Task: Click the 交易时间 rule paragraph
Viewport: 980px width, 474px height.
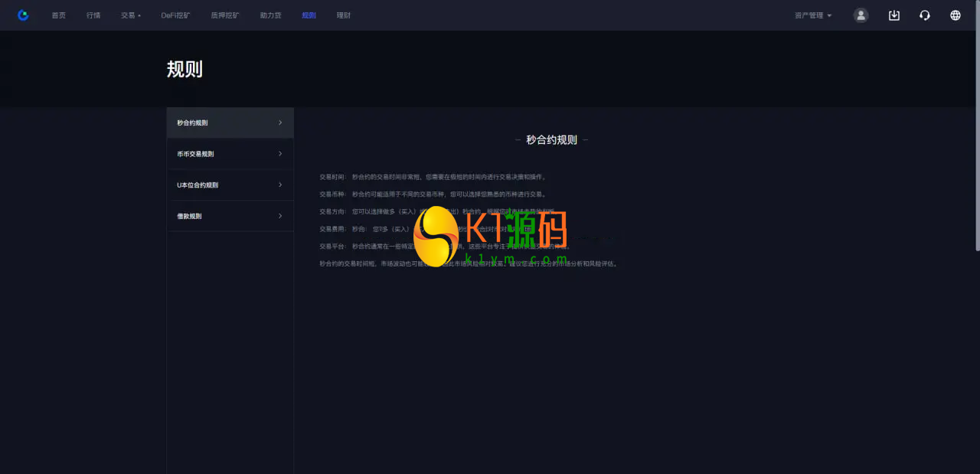Action: (x=433, y=177)
